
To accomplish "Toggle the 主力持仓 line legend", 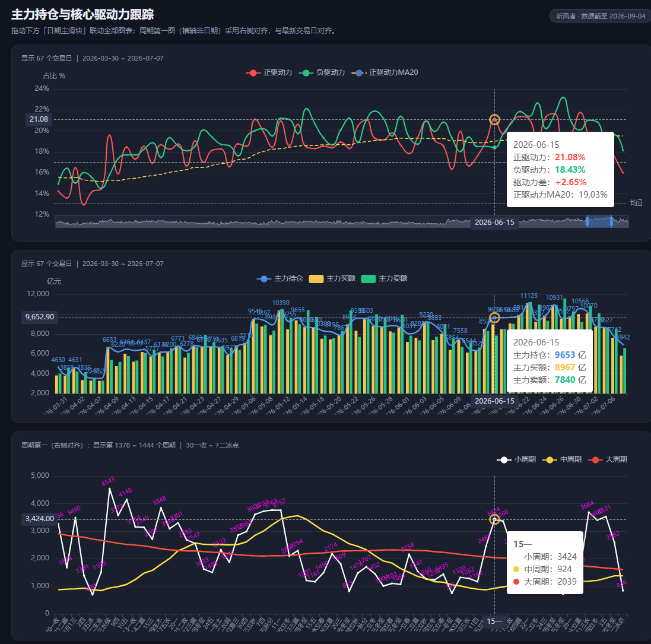I will click(x=280, y=278).
